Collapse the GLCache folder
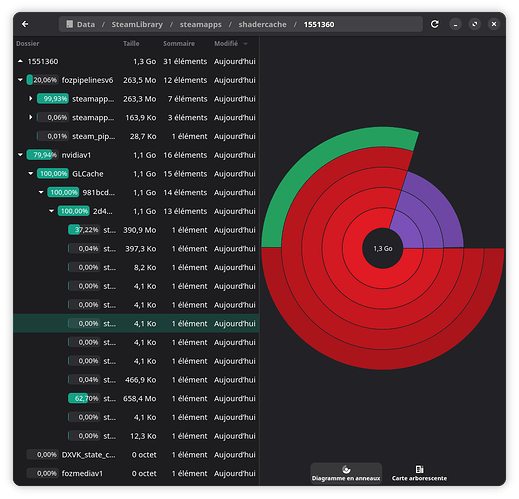 [31, 174]
